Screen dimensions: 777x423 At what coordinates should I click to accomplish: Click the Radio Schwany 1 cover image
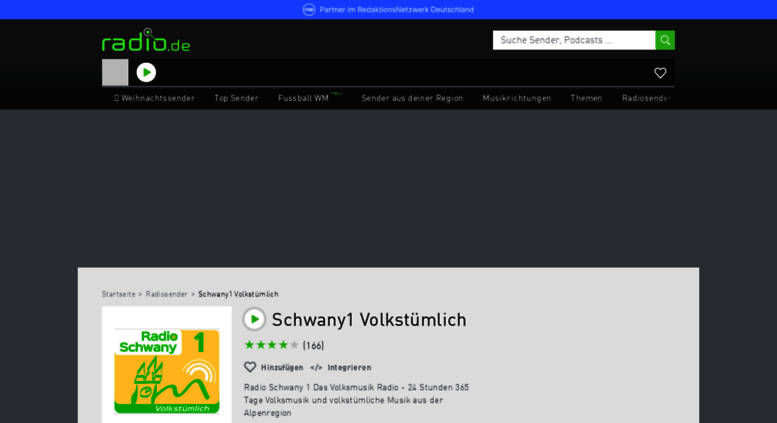pyautogui.click(x=166, y=370)
